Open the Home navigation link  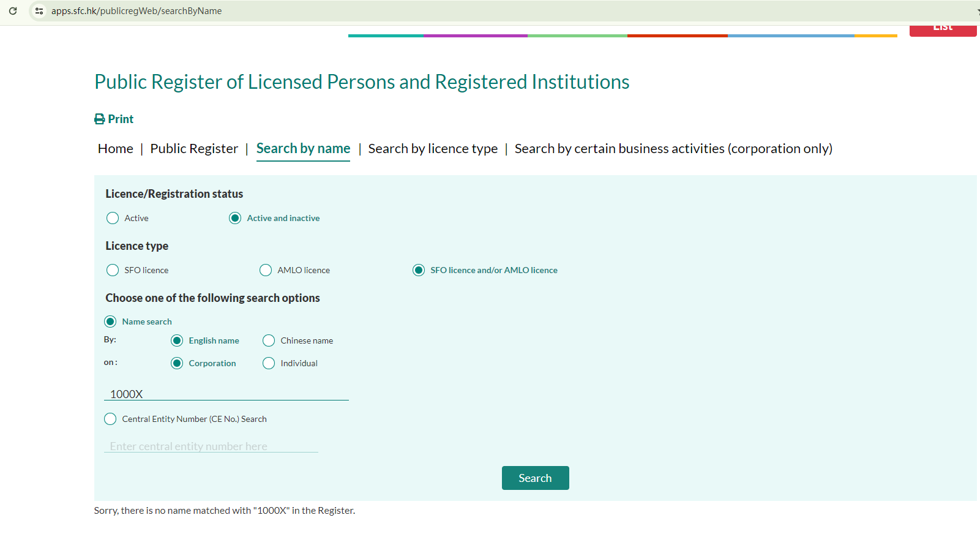pos(116,149)
